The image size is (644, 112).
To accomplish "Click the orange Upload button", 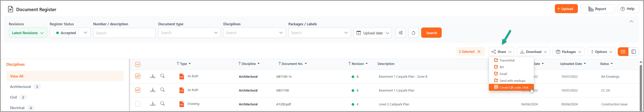I will (x=566, y=9).
